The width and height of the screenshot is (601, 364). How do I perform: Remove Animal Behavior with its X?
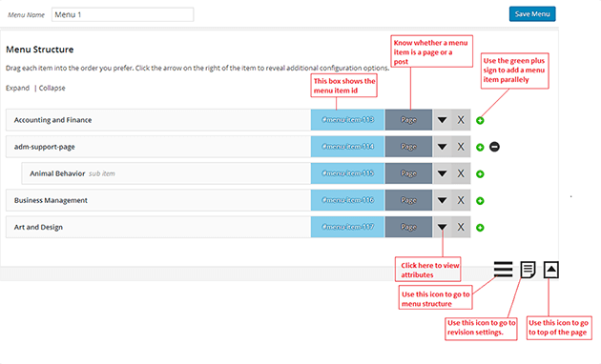click(461, 173)
